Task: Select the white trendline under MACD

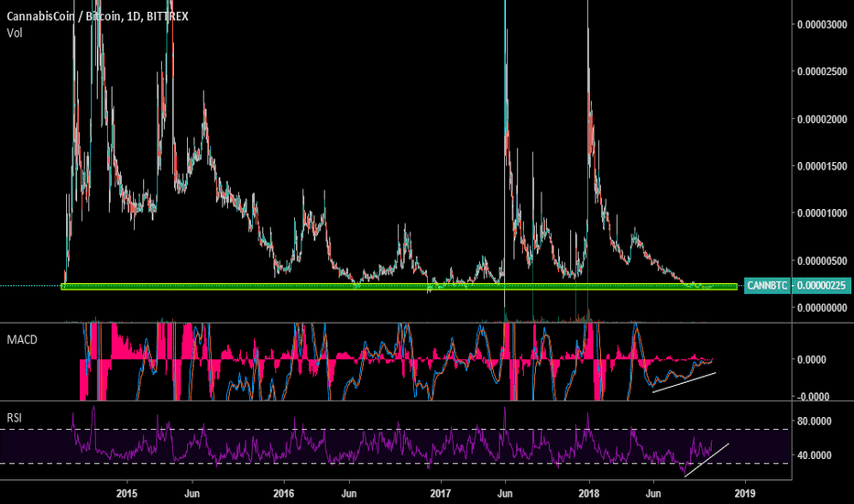Action: [684, 382]
